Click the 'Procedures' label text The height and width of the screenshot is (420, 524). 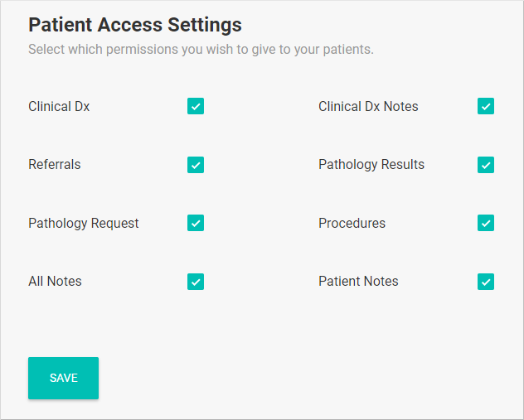click(352, 224)
